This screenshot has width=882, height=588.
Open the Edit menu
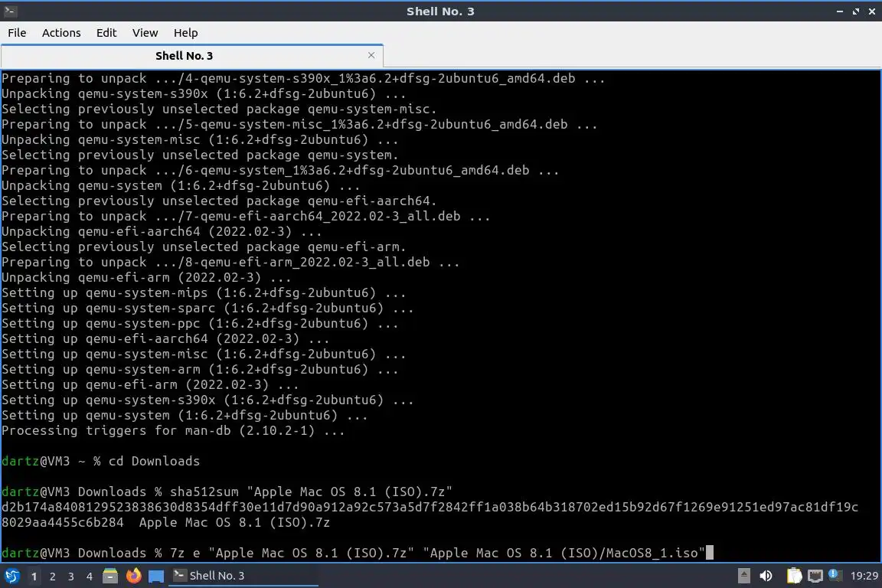pos(106,33)
